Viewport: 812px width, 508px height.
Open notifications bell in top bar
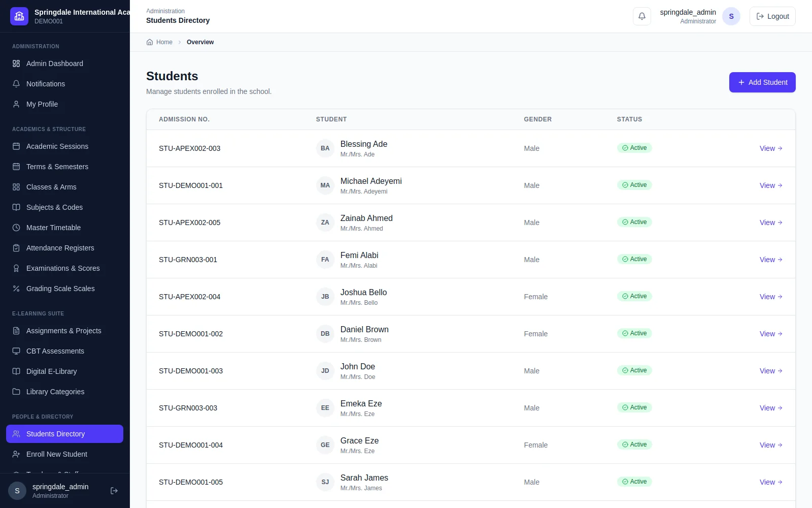(x=641, y=16)
